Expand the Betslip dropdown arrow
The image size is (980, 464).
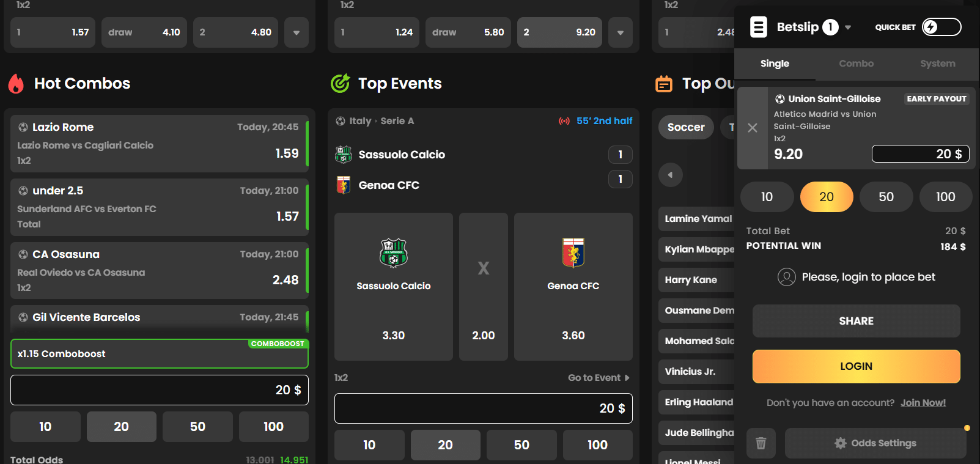pos(848,28)
